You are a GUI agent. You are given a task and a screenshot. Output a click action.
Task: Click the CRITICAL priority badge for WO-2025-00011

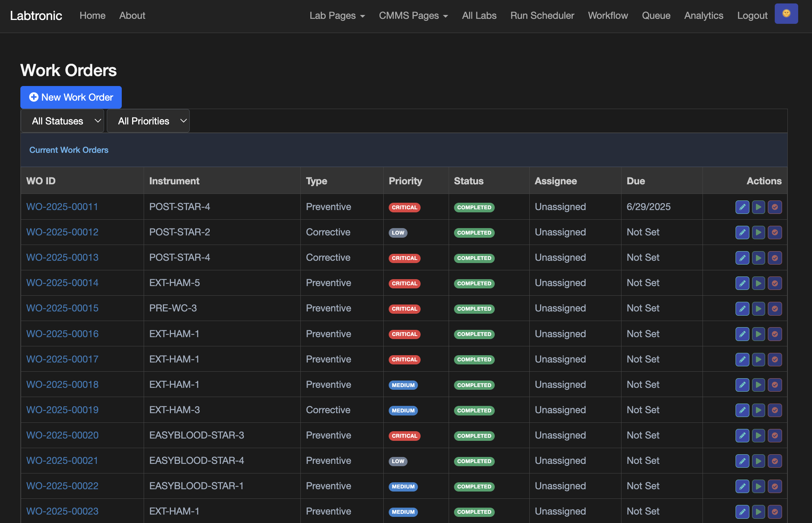pyautogui.click(x=404, y=207)
